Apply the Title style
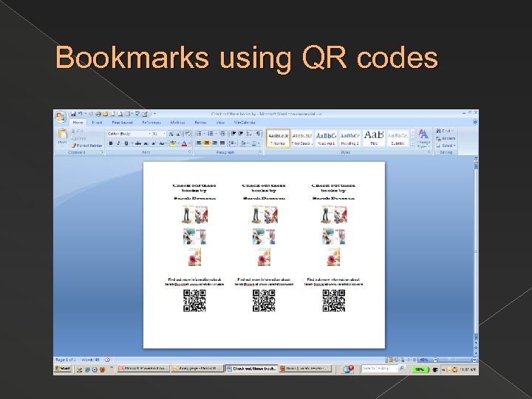 point(374,138)
